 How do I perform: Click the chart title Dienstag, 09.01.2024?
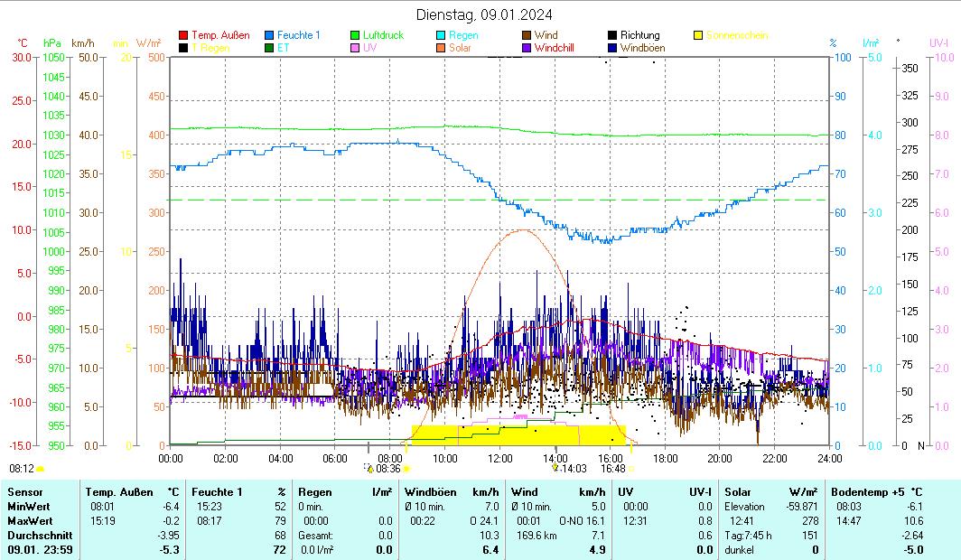(484, 14)
